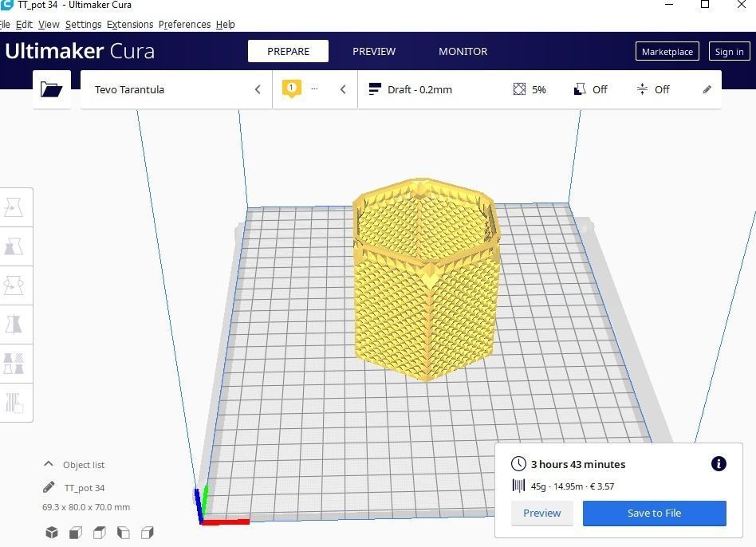Image resolution: width=756 pixels, height=547 pixels.
Task: Open the View menu
Action: pyautogui.click(x=49, y=24)
